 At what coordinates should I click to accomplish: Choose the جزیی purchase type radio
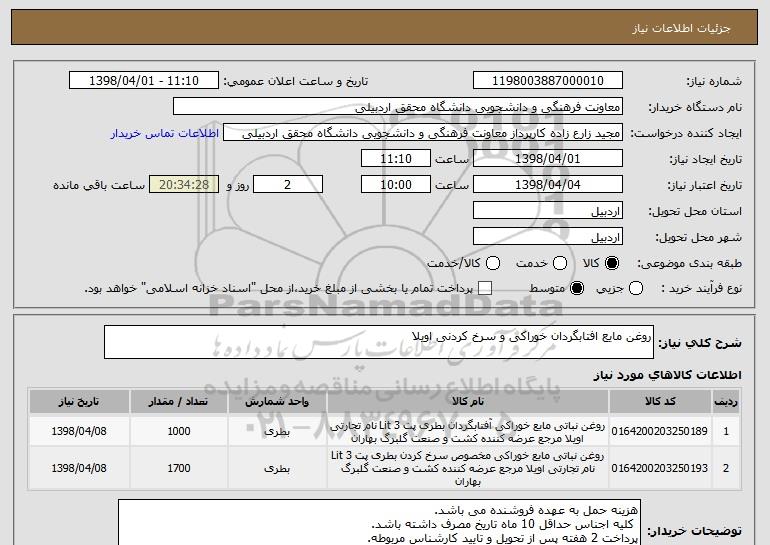pos(635,288)
